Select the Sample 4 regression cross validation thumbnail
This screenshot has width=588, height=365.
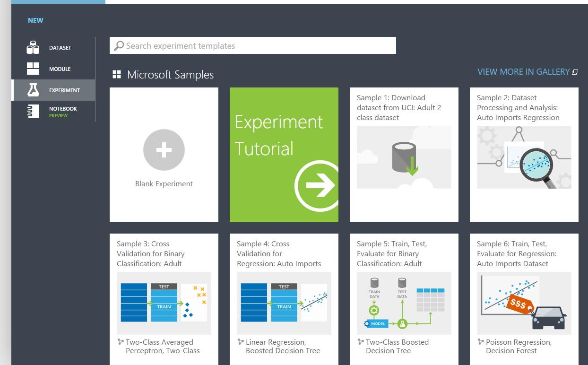click(x=284, y=303)
